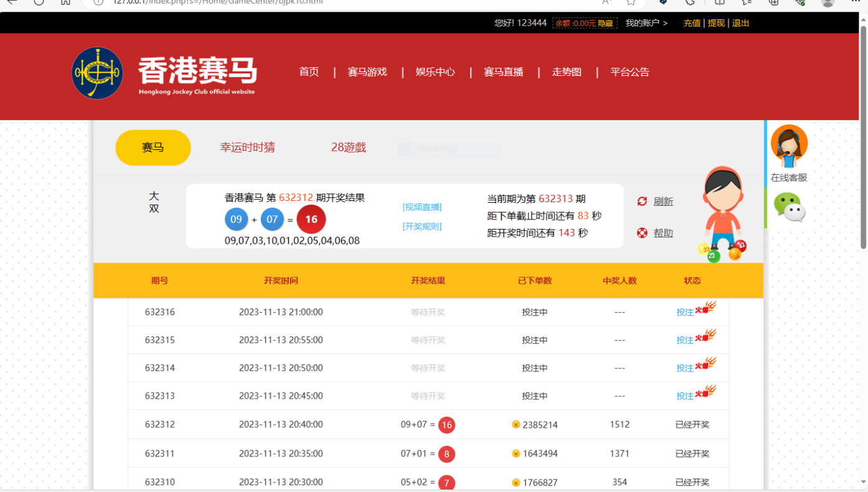The image size is (868, 492).
Task: Toggle the 隐藏 balance hide button
Action: (x=605, y=24)
